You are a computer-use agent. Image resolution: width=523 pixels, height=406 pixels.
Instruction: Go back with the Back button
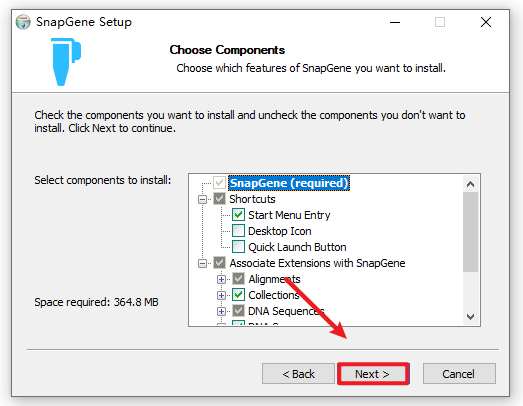pos(298,374)
